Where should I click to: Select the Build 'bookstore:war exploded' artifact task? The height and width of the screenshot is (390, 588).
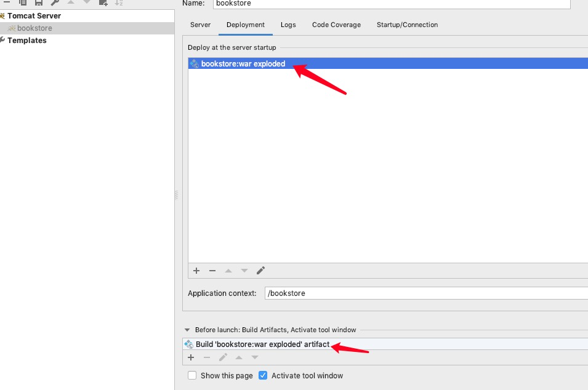click(x=385, y=344)
